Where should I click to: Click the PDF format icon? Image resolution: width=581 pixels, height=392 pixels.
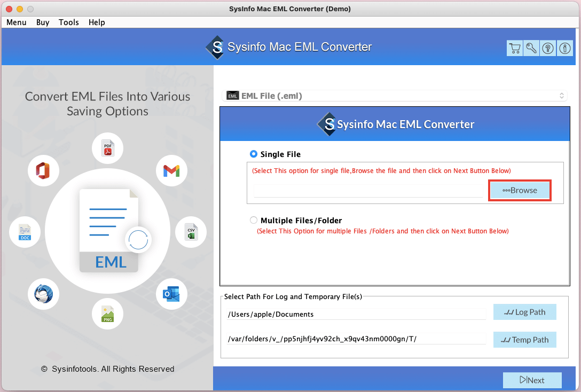tap(108, 148)
